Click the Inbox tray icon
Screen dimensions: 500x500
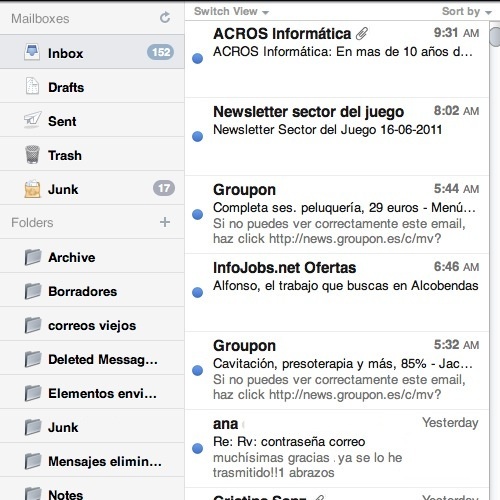click(32, 52)
